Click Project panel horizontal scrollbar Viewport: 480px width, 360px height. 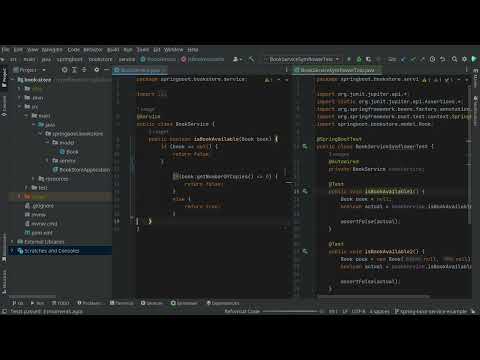[32, 296]
